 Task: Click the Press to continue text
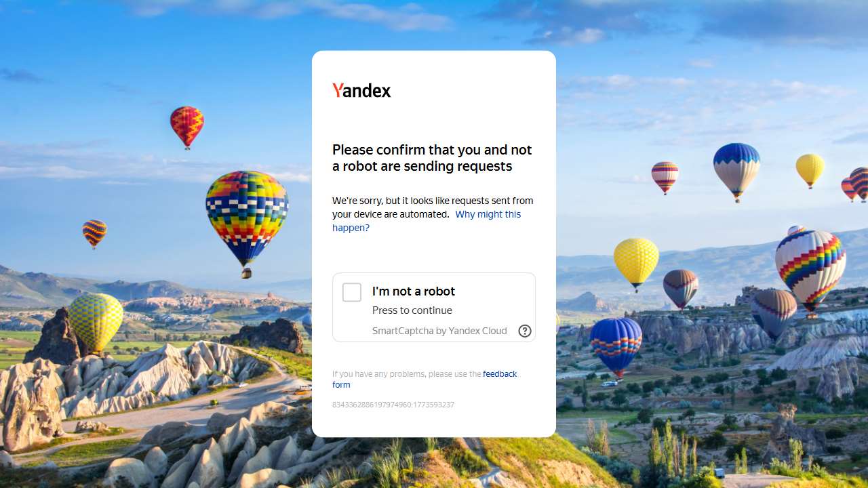(412, 310)
